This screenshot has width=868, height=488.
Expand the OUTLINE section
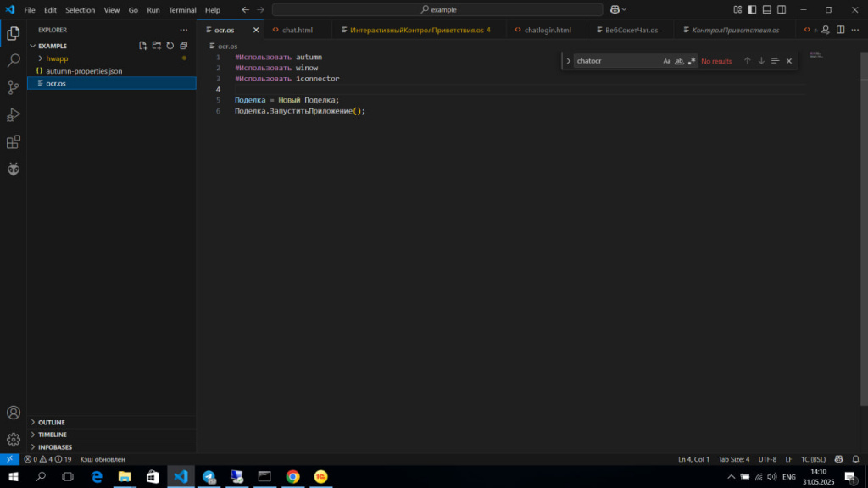click(x=111, y=422)
